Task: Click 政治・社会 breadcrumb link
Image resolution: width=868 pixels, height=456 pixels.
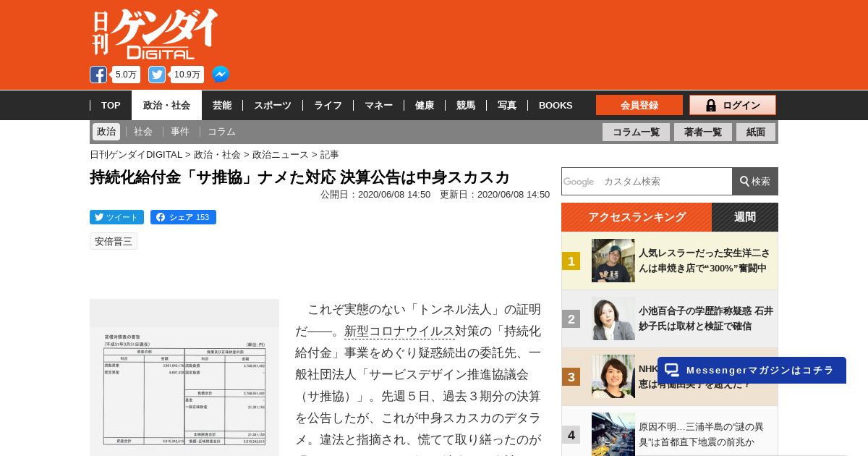Action: [217, 154]
